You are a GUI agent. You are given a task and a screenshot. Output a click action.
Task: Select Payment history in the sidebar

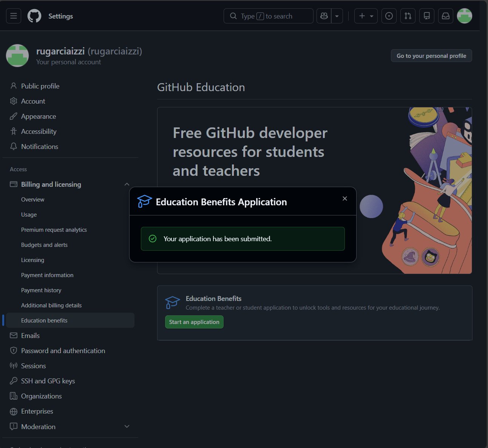pyautogui.click(x=41, y=290)
